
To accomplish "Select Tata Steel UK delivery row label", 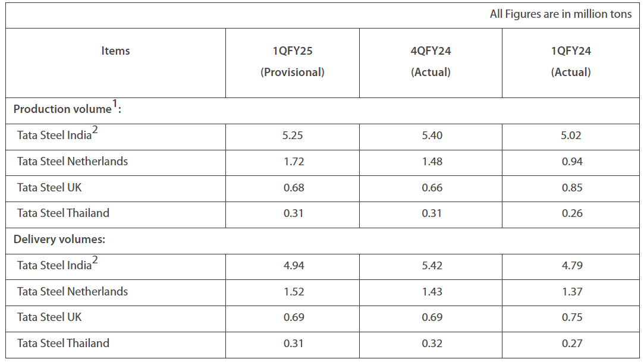I will coord(49,317).
